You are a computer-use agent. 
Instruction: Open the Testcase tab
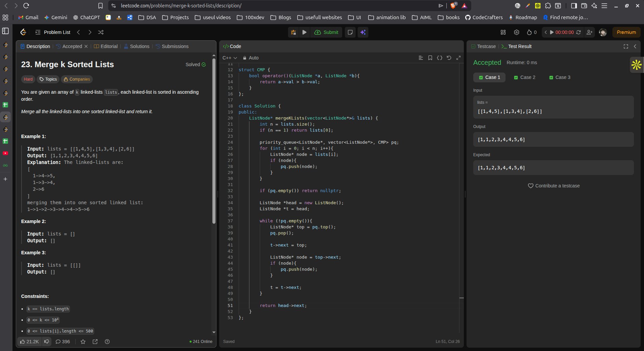click(x=483, y=46)
